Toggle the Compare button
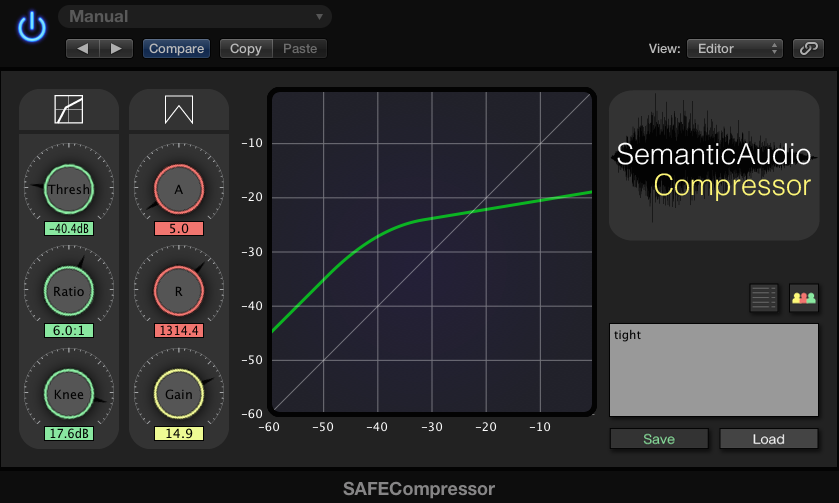839x503 pixels. pos(176,49)
